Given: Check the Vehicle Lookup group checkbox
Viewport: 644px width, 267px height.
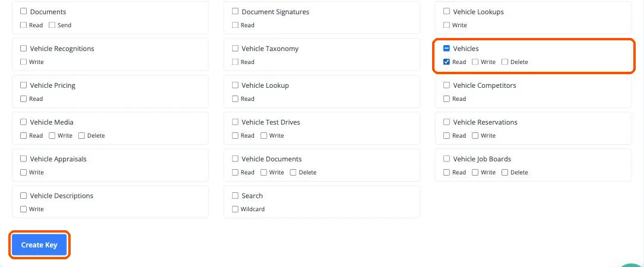Looking at the screenshot, I should tap(235, 85).
